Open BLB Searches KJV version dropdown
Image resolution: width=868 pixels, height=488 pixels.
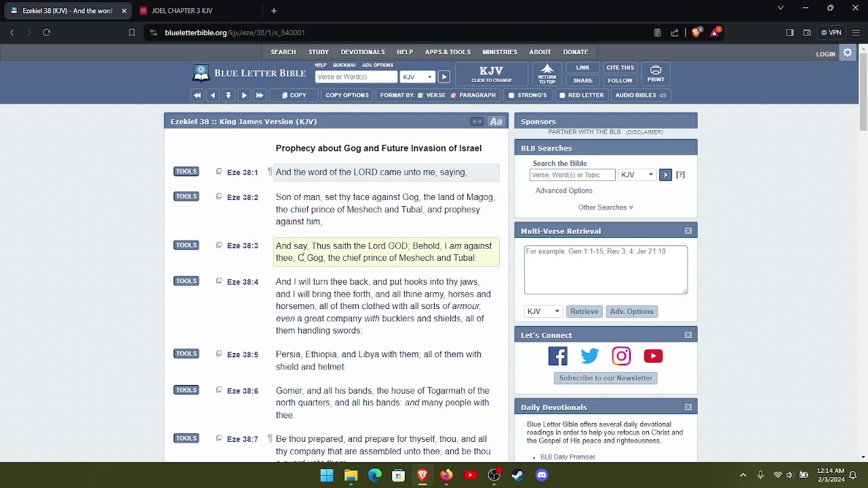tap(637, 175)
